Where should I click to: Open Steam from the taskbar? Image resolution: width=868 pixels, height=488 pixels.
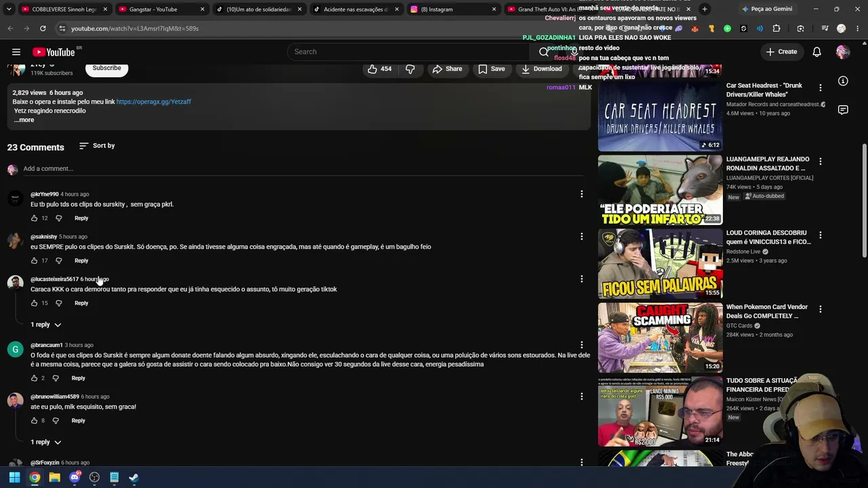pos(134,477)
